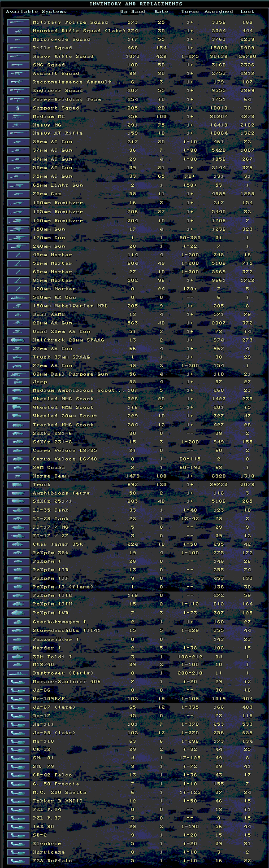Click the Rate column header
Image resolution: width=269 pixels, height=868 pixels.
161,12
